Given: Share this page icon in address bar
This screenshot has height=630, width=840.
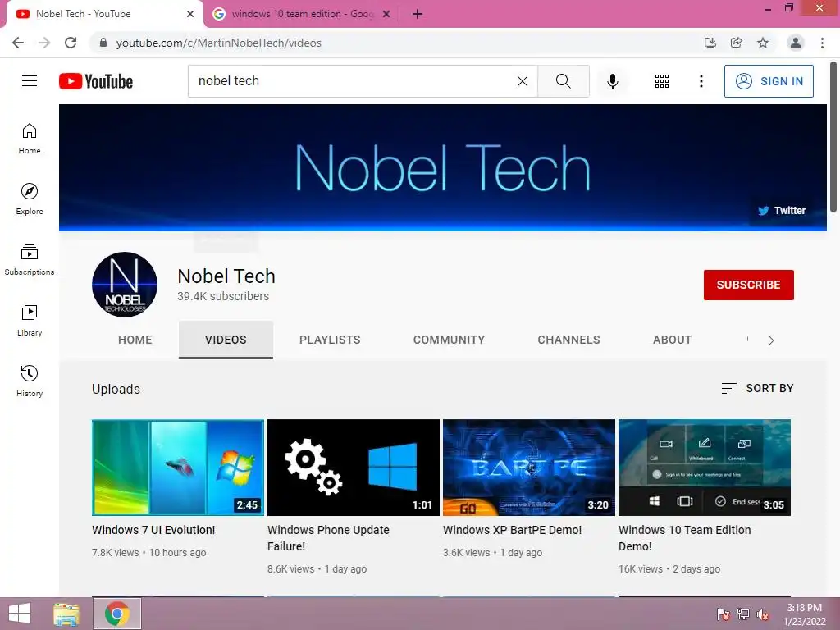Looking at the screenshot, I should [x=737, y=43].
